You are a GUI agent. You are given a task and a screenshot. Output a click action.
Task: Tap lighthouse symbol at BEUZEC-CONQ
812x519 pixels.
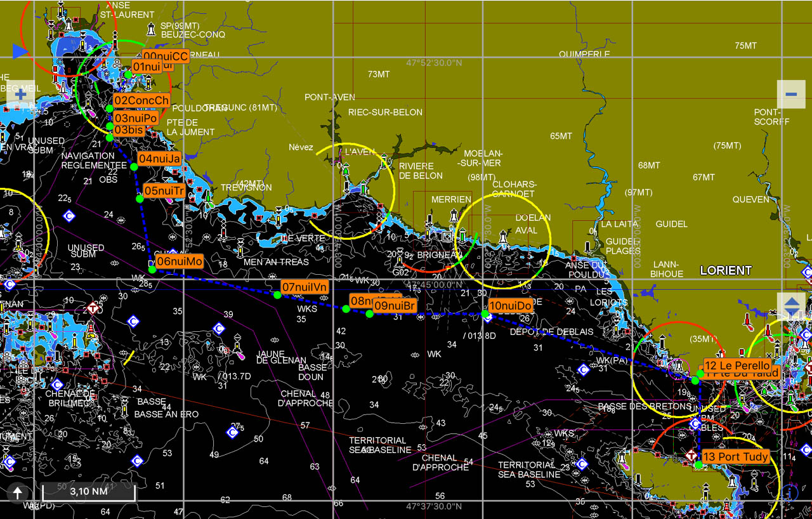click(x=152, y=29)
